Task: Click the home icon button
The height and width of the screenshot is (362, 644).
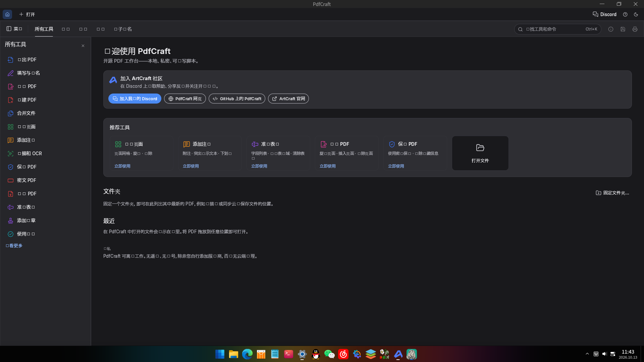Action: 7,14
